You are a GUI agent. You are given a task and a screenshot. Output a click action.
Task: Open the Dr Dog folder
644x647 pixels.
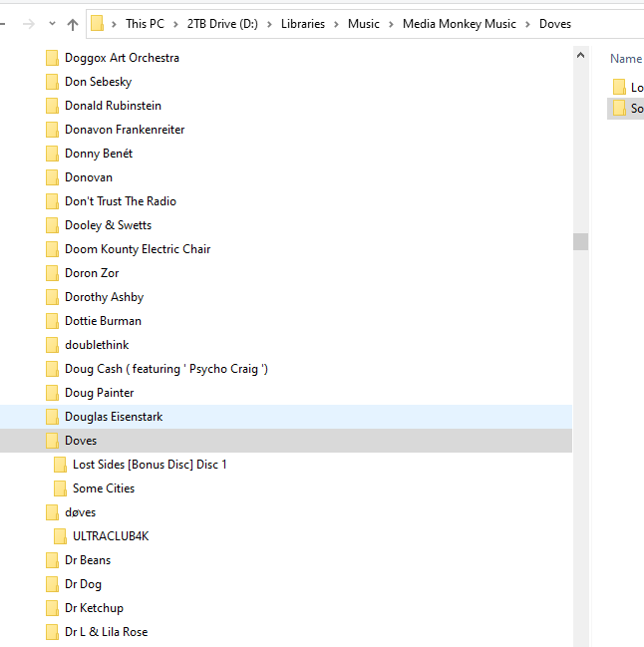point(83,584)
